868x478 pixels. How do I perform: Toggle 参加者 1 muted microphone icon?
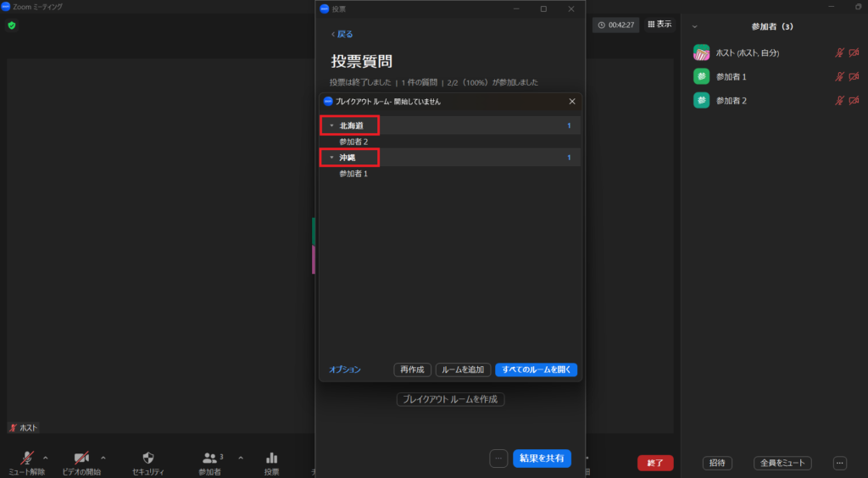tap(840, 76)
